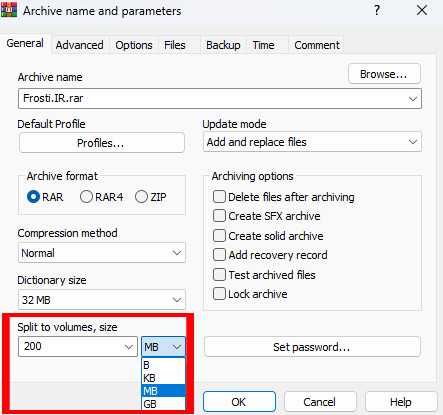
Task: Check Test archived files
Action: 219,275
